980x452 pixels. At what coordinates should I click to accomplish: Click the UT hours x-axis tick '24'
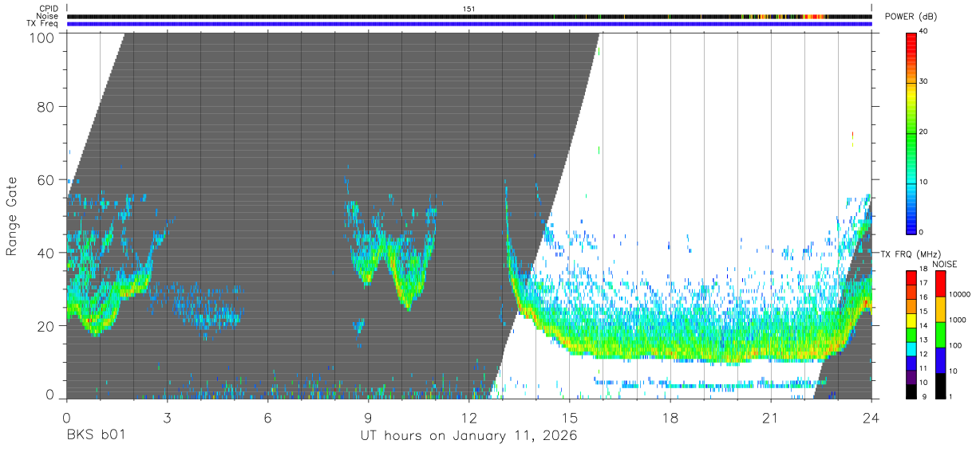pyautogui.click(x=871, y=417)
